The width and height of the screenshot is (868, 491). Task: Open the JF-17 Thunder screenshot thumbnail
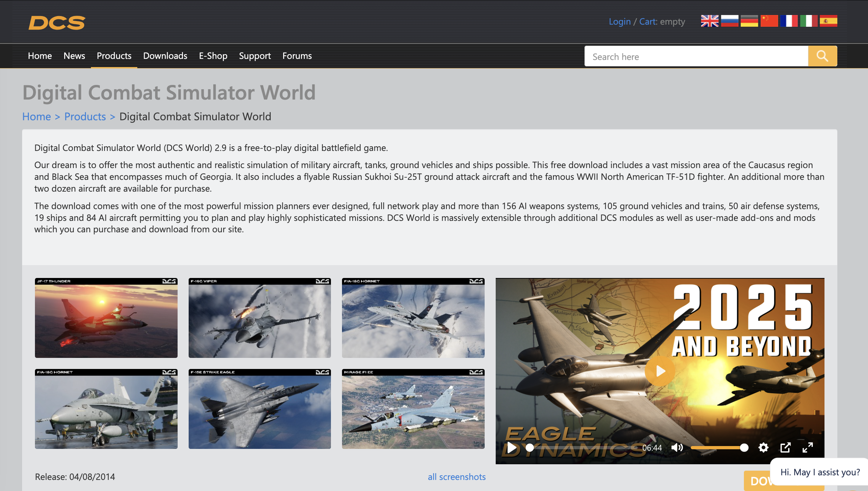point(106,318)
